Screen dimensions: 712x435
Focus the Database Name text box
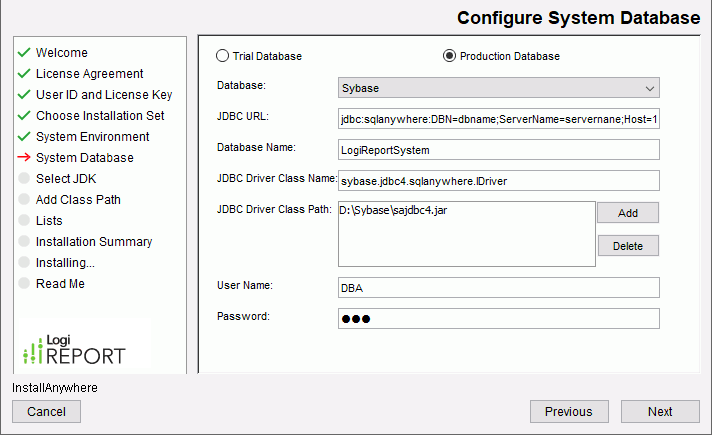click(499, 150)
